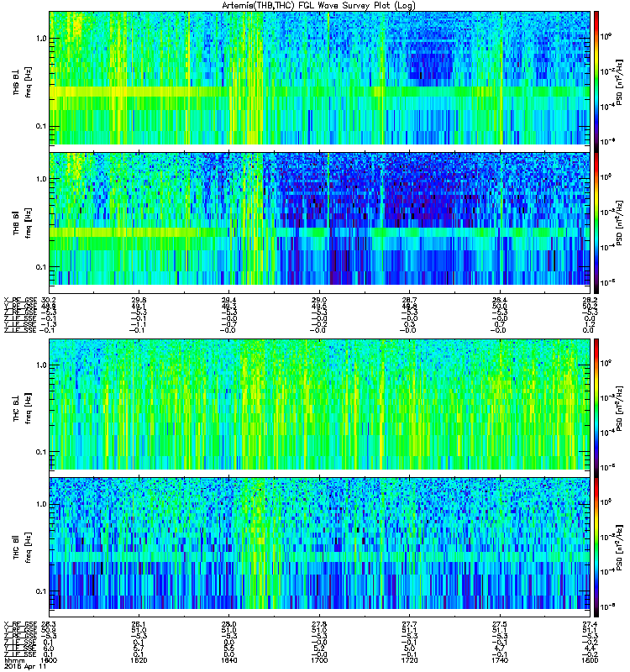
Task: Click the THB B-parallel freq [Hz] axis label
Action: point(28,223)
